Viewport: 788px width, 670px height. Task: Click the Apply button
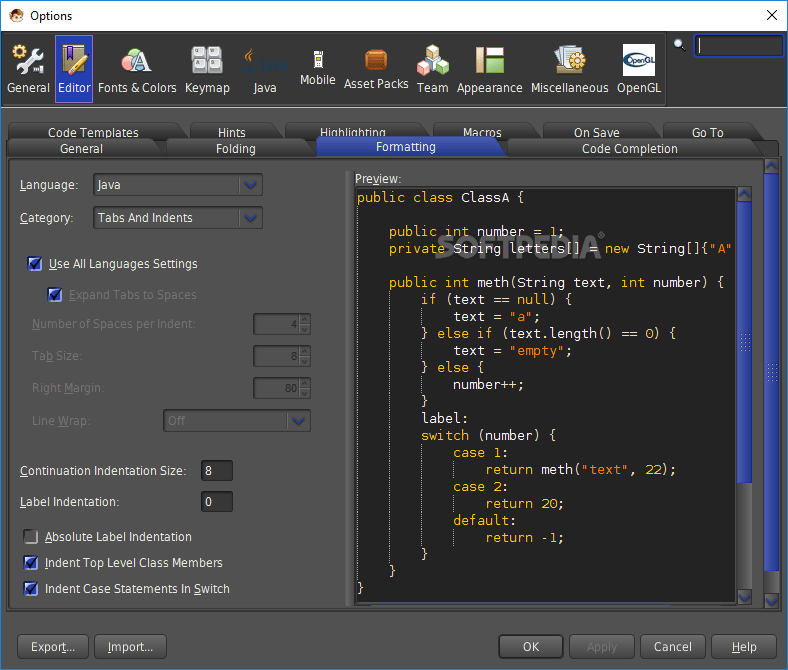(x=602, y=646)
